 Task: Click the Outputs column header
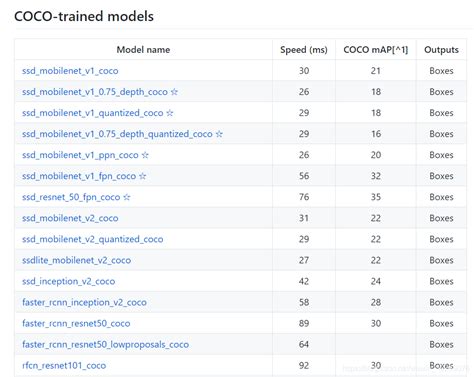tap(441, 50)
